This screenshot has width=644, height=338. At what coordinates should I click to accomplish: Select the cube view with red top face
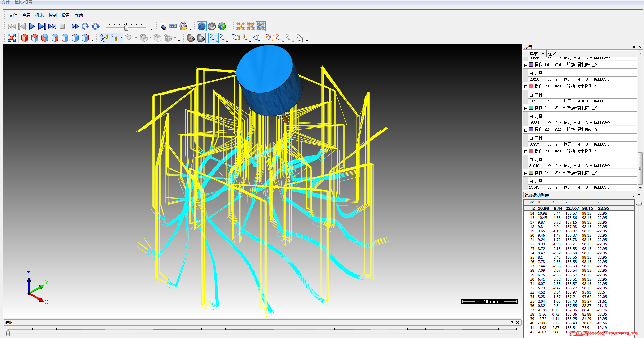pyautogui.click(x=35, y=38)
